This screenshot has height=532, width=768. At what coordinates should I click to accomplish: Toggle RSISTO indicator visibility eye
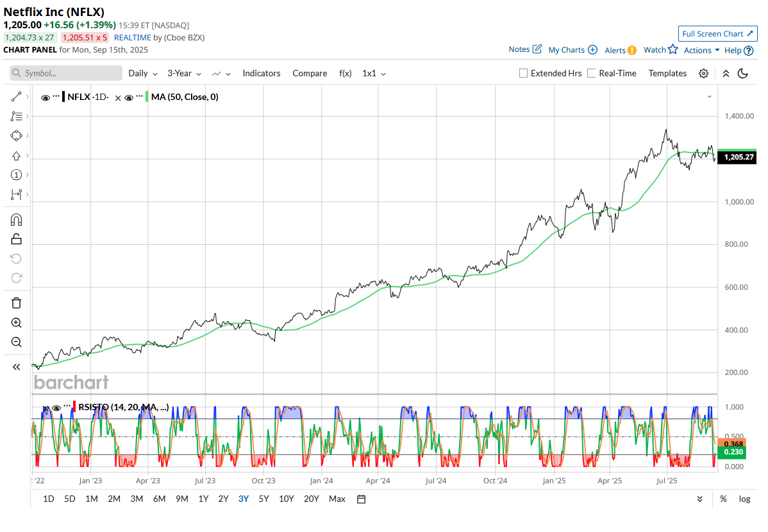(x=56, y=408)
